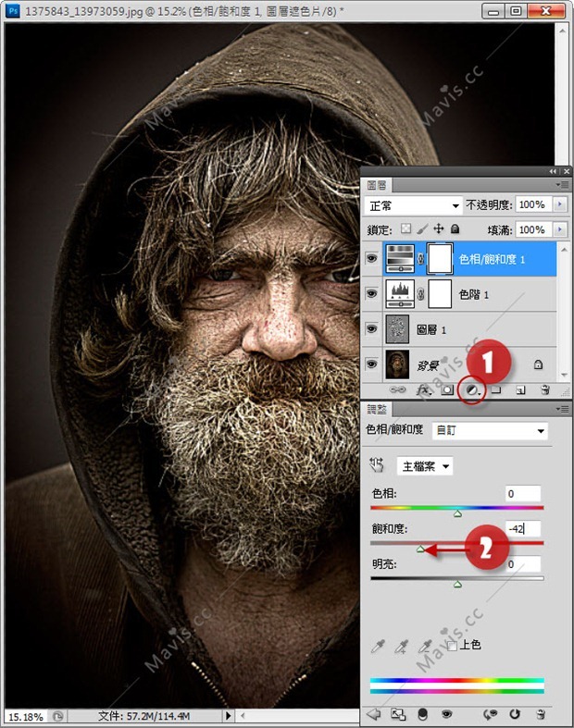Click the 背景 layer thumbnail
The image size is (574, 728).
point(397,364)
